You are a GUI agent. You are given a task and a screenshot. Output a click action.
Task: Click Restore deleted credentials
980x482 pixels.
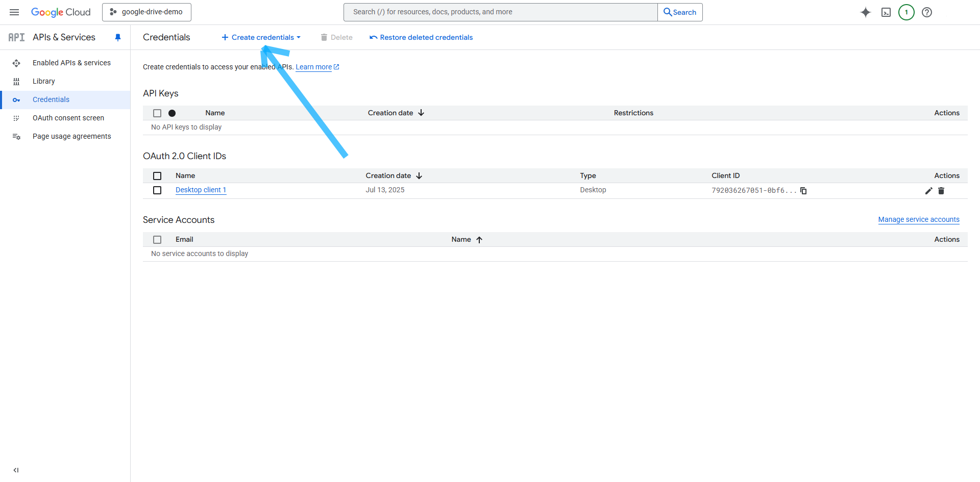point(421,37)
